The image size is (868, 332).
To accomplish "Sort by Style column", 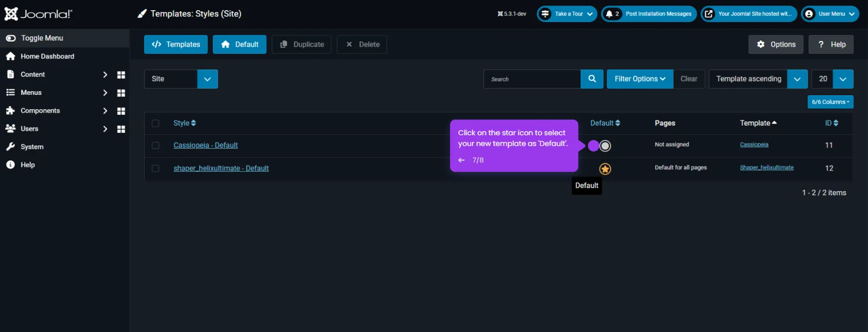I will (185, 123).
